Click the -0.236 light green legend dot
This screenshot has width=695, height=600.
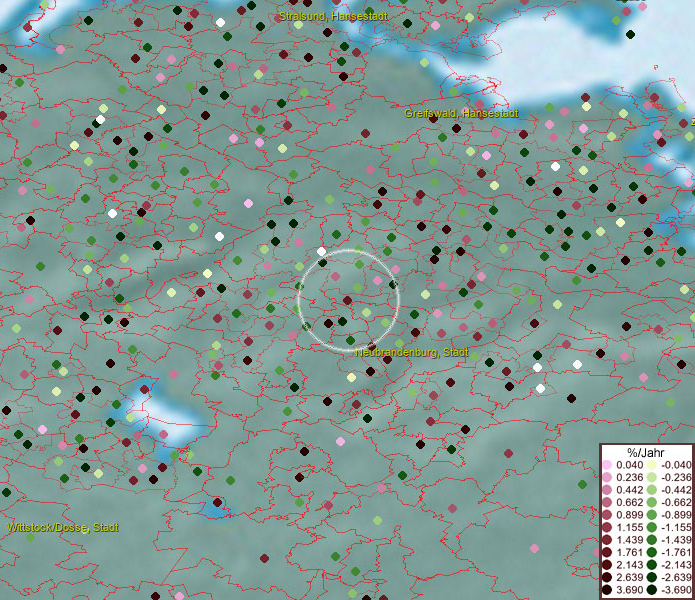pos(652,477)
